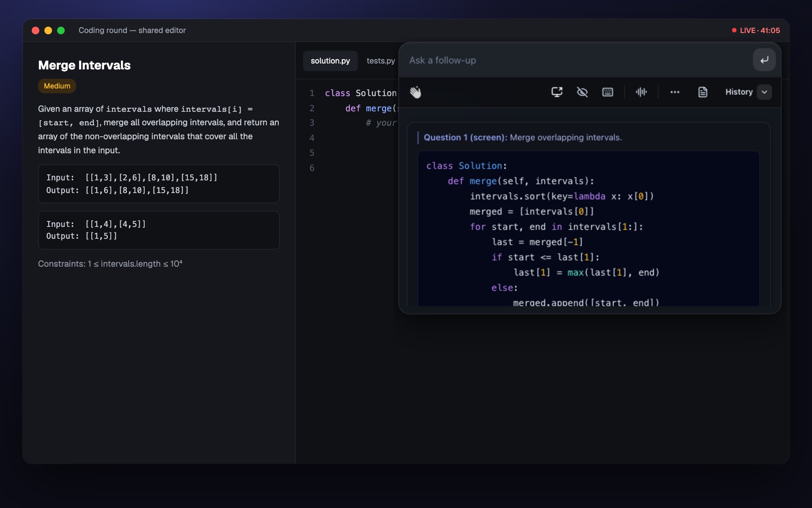Image resolution: width=812 pixels, height=508 pixels.
Task: Expand the History dropdown chevron
Action: [764, 92]
